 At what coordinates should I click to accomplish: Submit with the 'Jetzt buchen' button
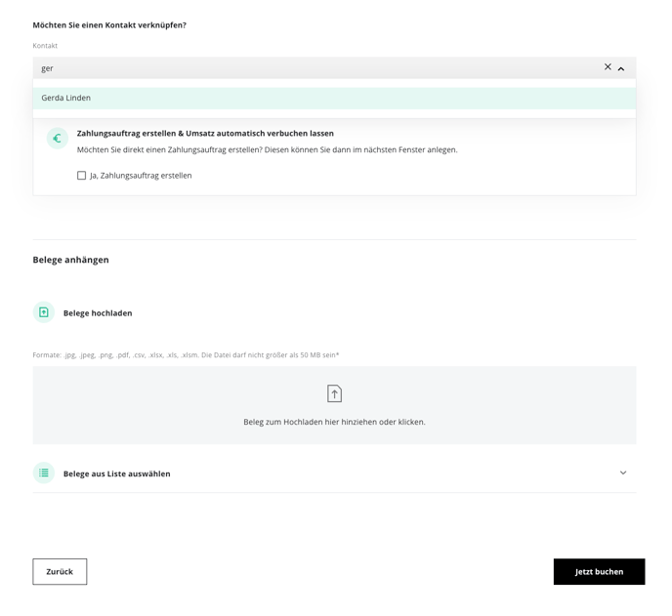599,571
